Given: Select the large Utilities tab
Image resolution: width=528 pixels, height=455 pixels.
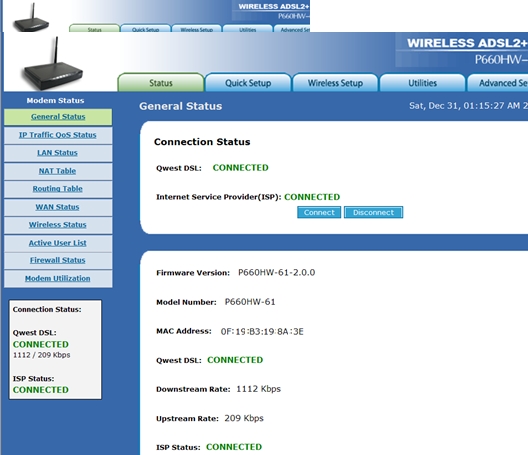Looking at the screenshot, I should [x=422, y=83].
